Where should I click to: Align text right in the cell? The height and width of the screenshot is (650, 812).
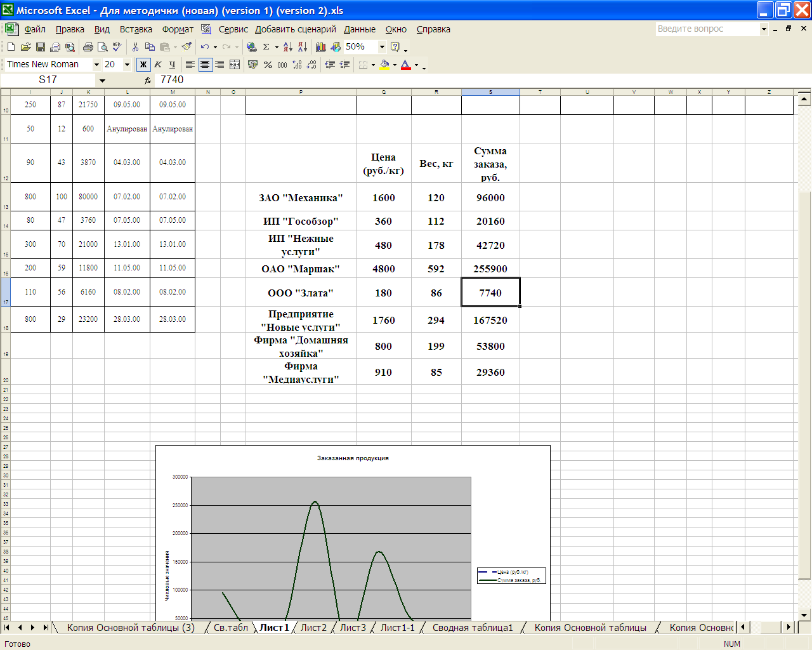219,64
